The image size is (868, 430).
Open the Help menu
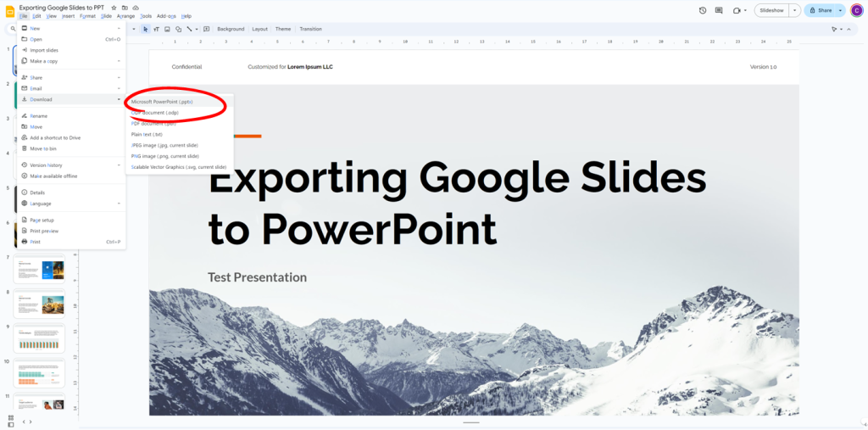pyautogui.click(x=186, y=16)
